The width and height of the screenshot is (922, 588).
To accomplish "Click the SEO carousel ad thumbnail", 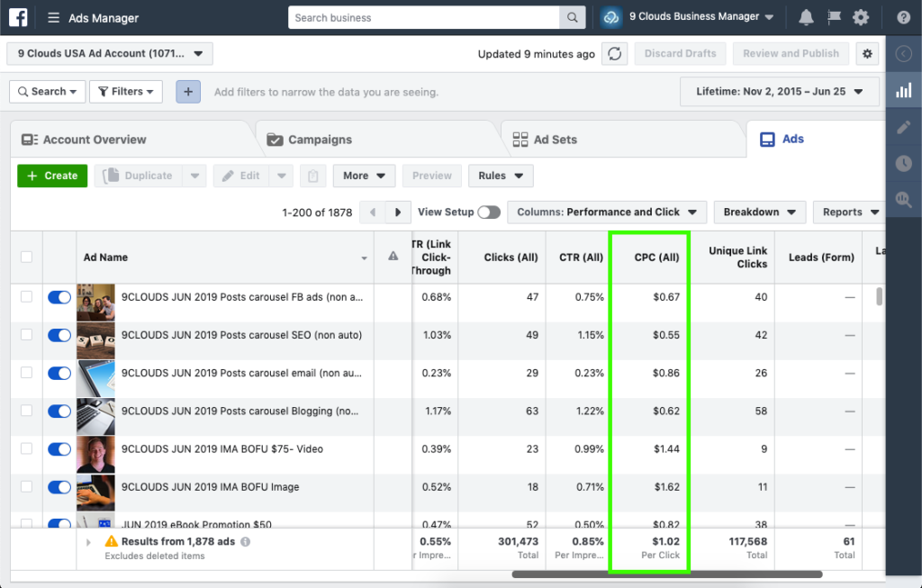I will [x=95, y=340].
